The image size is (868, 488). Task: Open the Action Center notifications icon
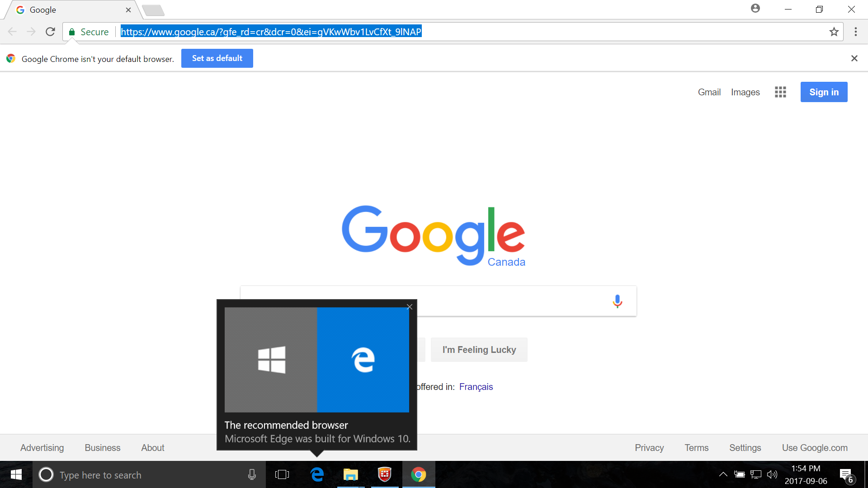(847, 475)
